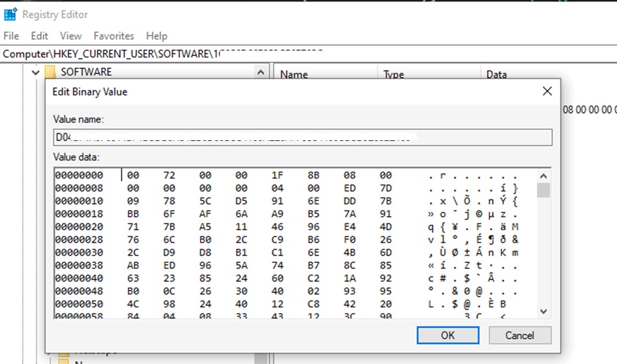Click byte 1A in row 00000040
Screen dimensions: 617x364
click(349, 279)
